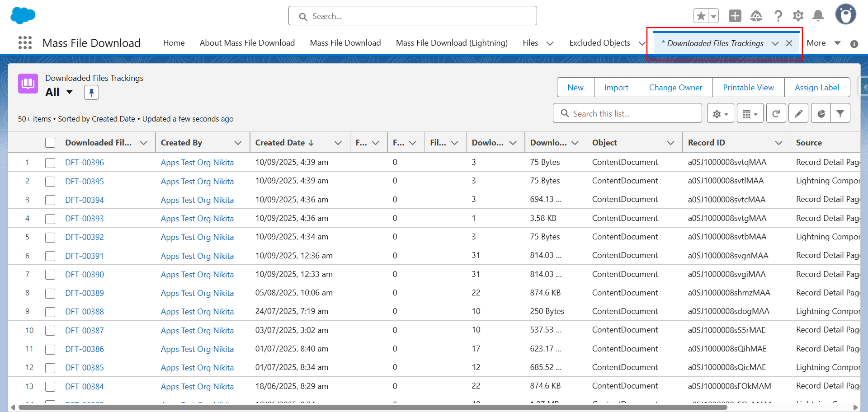868x412 pixels.
Task: Open the filter funnel icon
Action: tap(840, 114)
